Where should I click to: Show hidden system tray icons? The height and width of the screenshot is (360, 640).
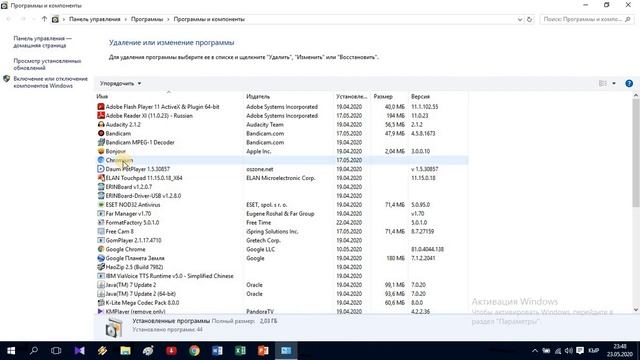coord(534,351)
